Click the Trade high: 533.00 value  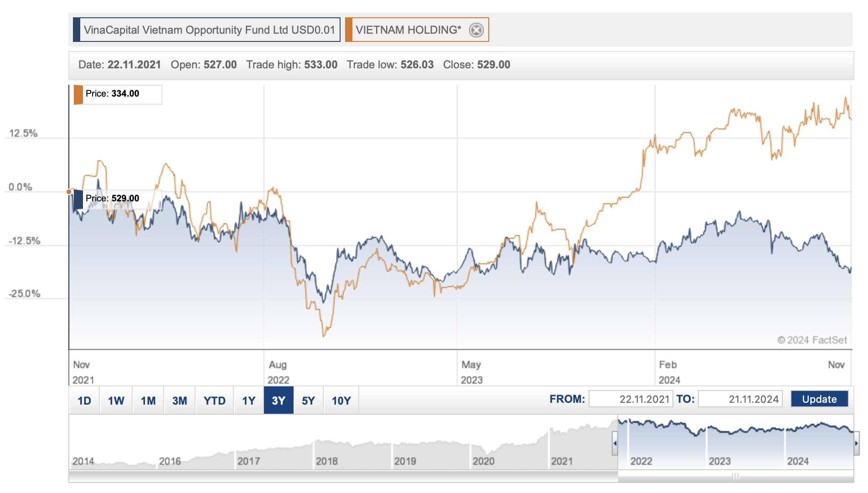pos(292,65)
